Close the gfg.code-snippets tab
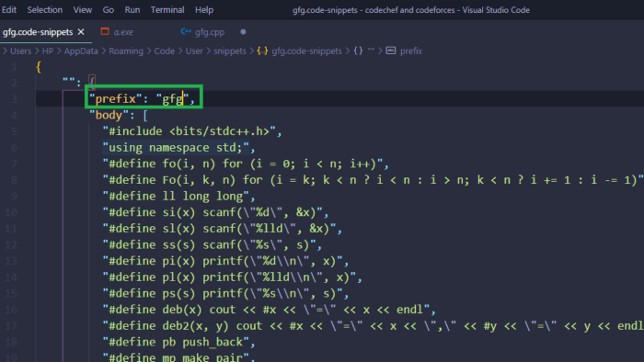Image resolution: width=644 pixels, height=362 pixels. [x=81, y=32]
